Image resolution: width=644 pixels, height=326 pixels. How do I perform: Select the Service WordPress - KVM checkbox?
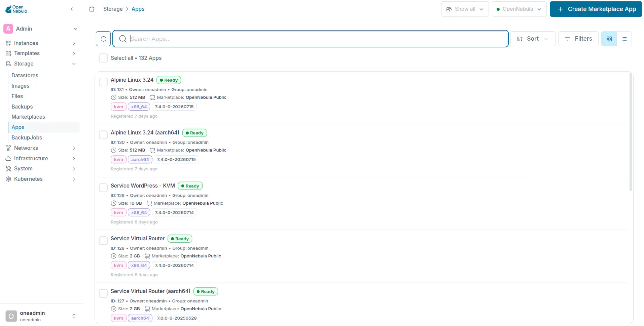[x=103, y=188]
